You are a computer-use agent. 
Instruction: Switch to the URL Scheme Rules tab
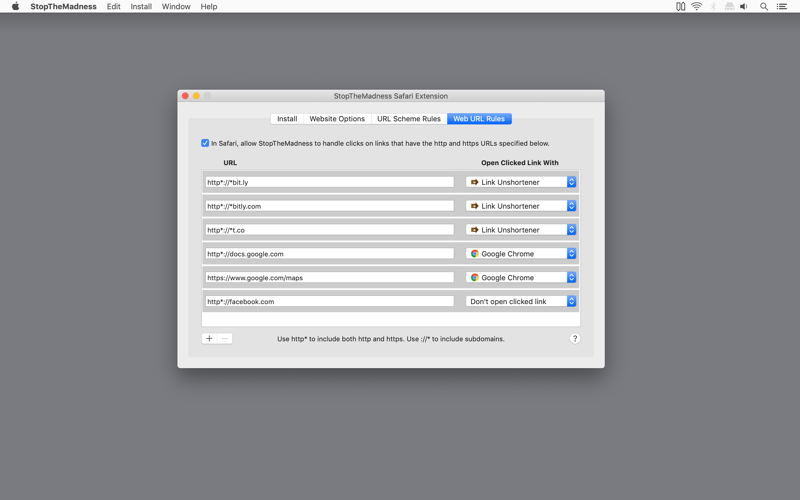[x=409, y=118]
